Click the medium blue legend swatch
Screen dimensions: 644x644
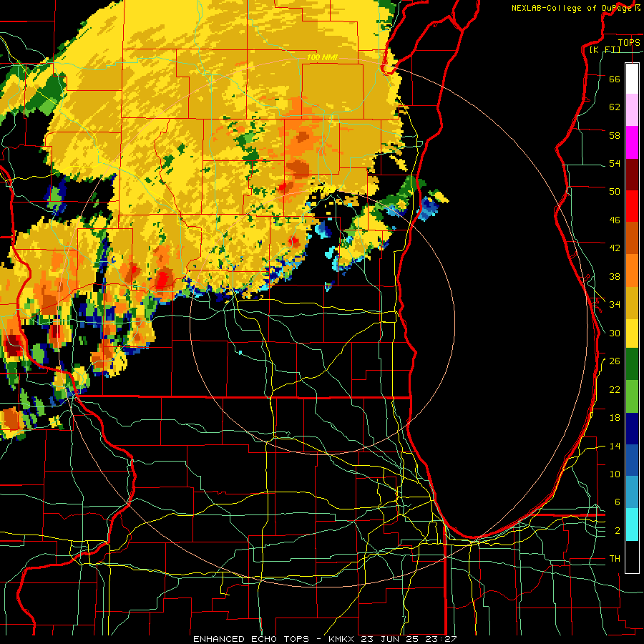click(x=632, y=461)
